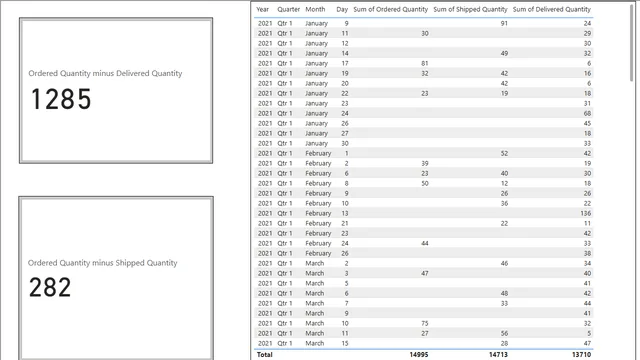Select ordered value 75 on March 10
This screenshot has width=640, height=360.
tap(425, 323)
